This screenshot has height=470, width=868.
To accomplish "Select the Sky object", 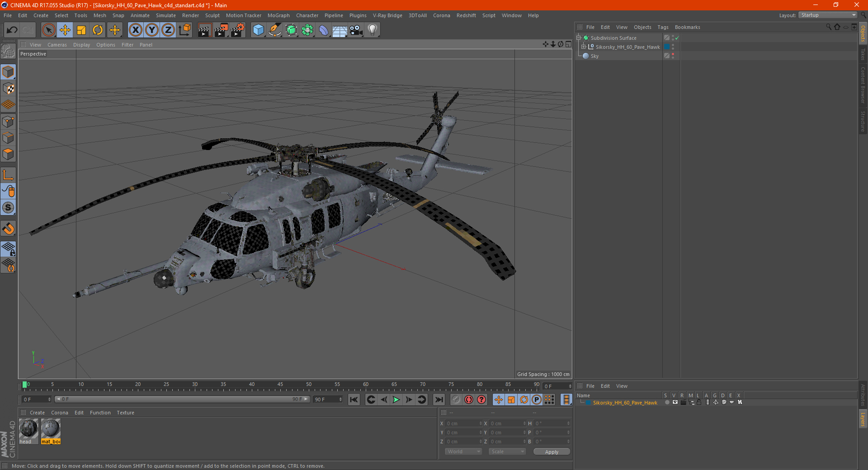I will (x=594, y=56).
